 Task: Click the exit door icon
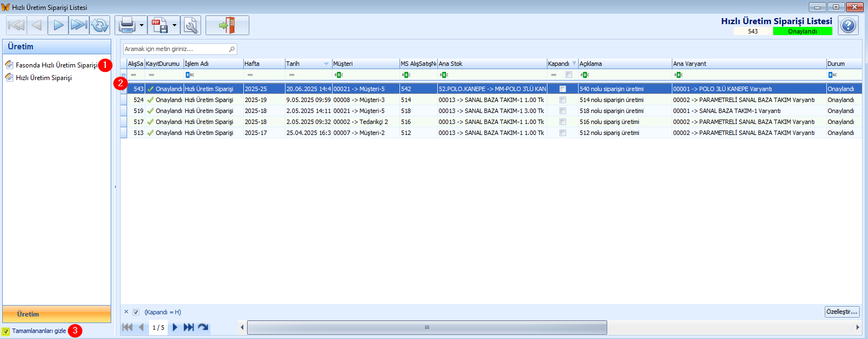point(227,25)
